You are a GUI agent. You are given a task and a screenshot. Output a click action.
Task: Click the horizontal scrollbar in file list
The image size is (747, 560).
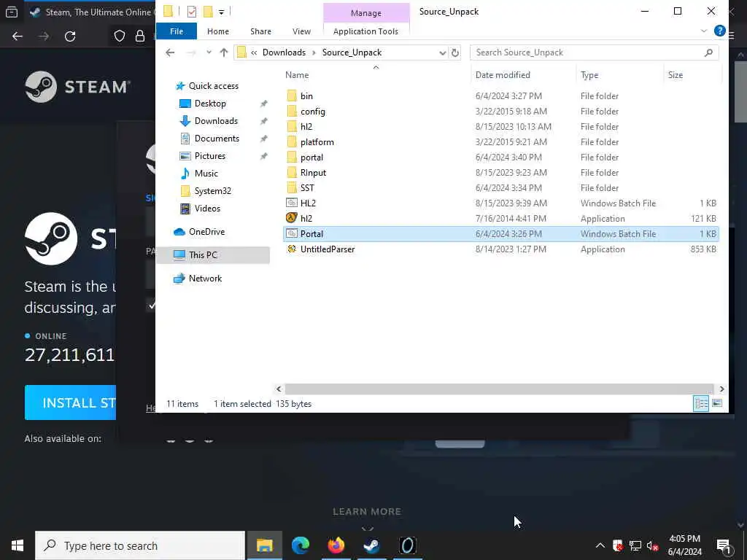pyautogui.click(x=499, y=389)
